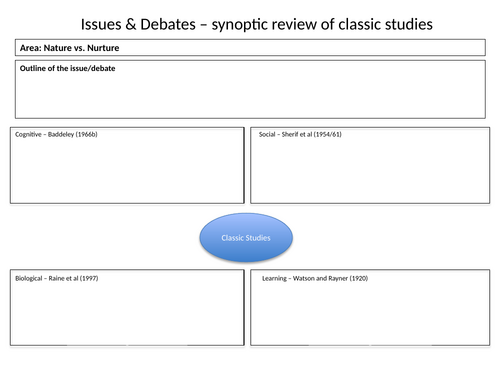This screenshot has height=375, width=500.
Task: Select the Cognitive – Baddeley (1966b) label
Action: pos(56,134)
